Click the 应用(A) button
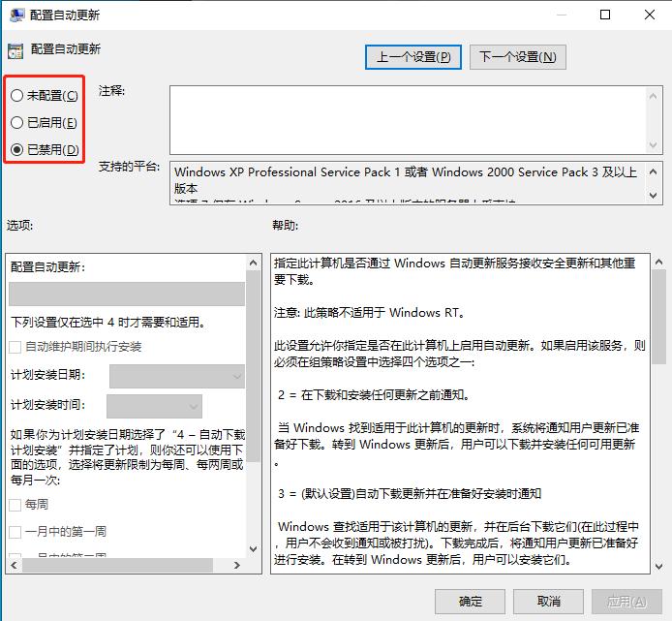Screen dimensions: 672x621 click(626, 602)
